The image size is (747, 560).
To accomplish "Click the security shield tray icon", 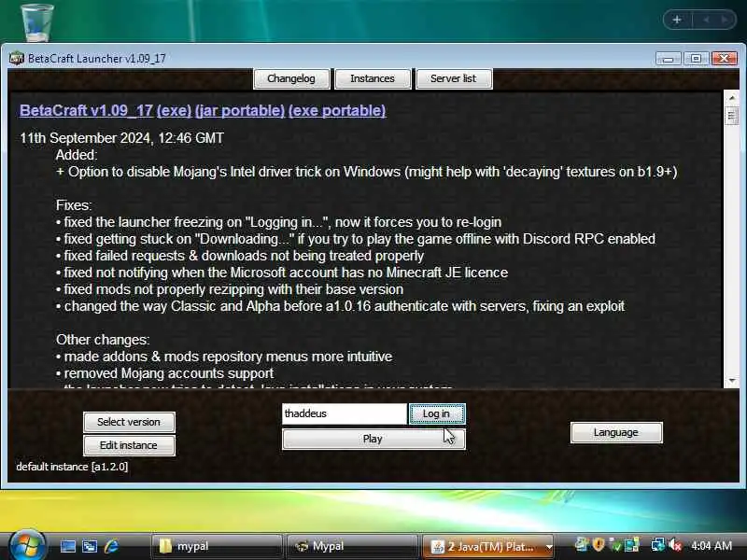I will 599,545.
